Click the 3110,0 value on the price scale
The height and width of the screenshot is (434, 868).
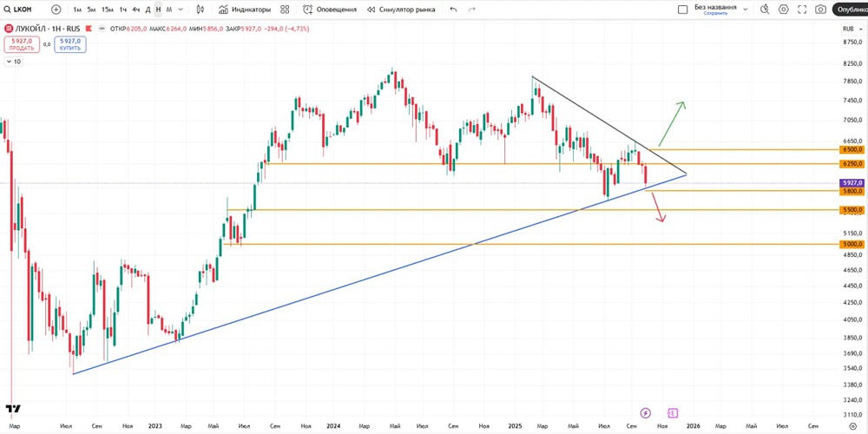point(852,414)
